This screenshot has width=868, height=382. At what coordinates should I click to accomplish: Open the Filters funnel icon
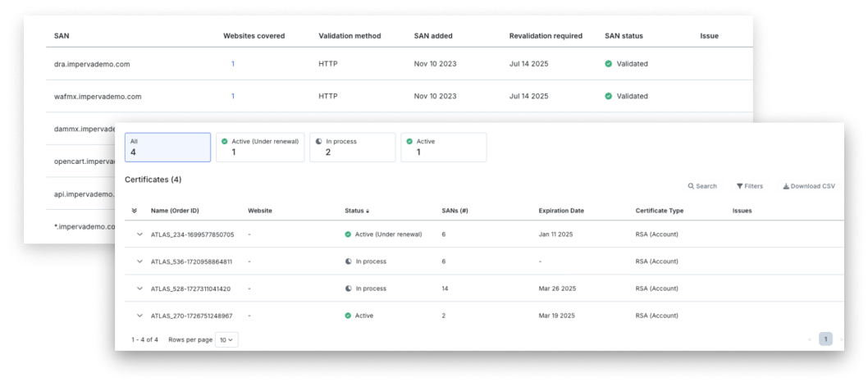click(740, 186)
